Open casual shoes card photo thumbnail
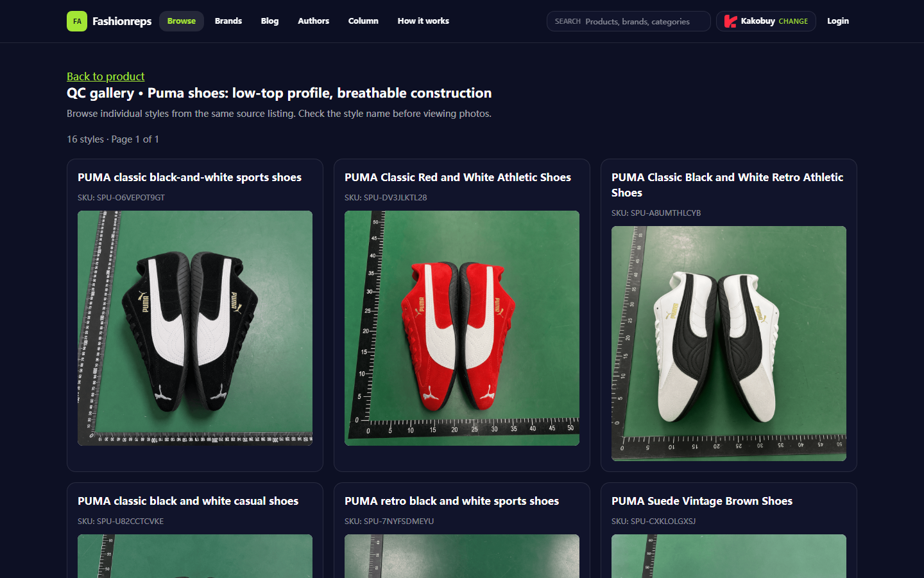 click(195, 556)
